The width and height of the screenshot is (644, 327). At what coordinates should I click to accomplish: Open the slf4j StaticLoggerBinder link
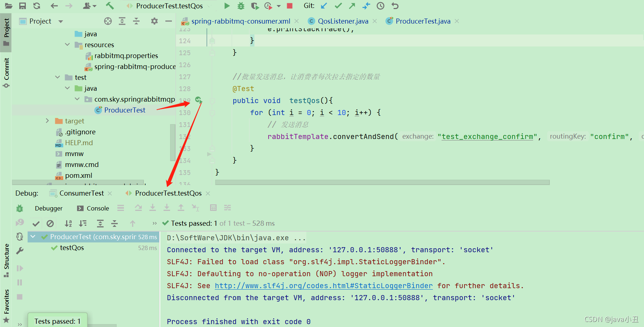pyautogui.click(x=323, y=286)
